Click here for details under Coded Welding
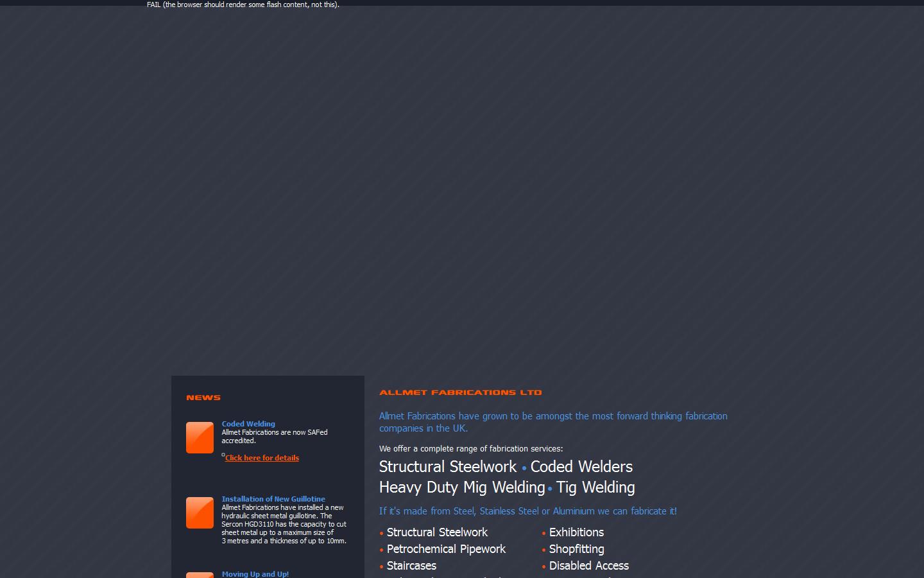 point(261,457)
